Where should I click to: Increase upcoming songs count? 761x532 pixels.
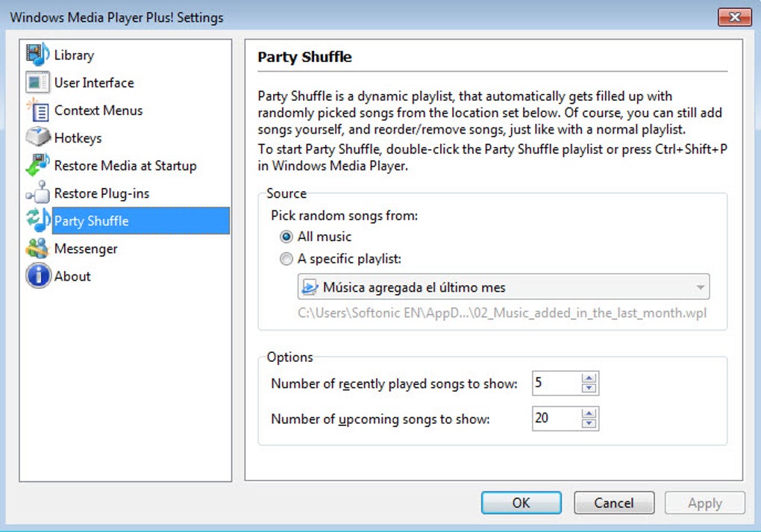(x=589, y=413)
